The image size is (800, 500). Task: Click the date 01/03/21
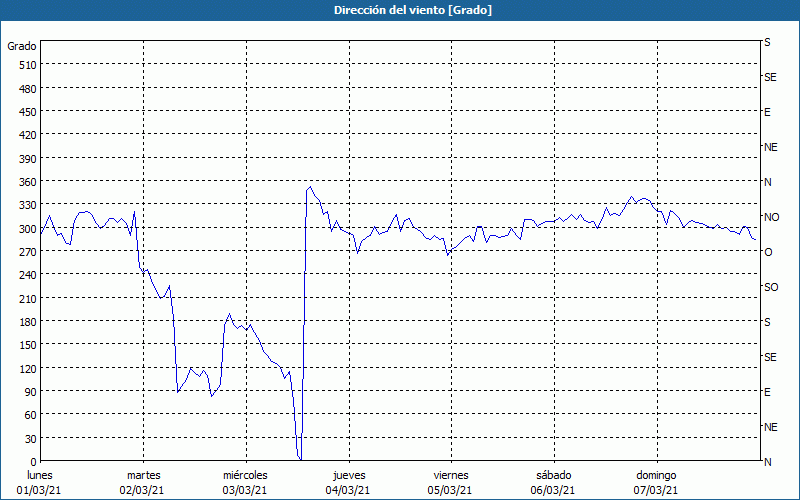tap(39, 491)
